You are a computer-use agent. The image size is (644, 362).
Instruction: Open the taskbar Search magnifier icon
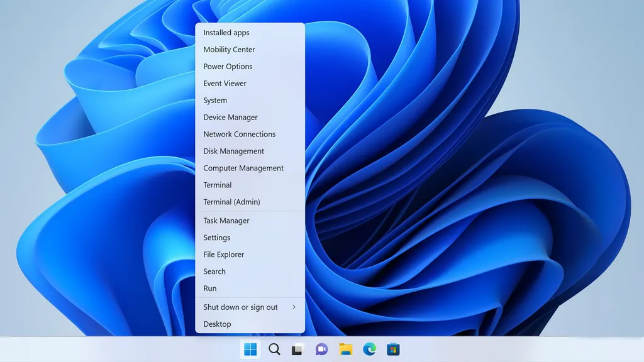tap(274, 349)
